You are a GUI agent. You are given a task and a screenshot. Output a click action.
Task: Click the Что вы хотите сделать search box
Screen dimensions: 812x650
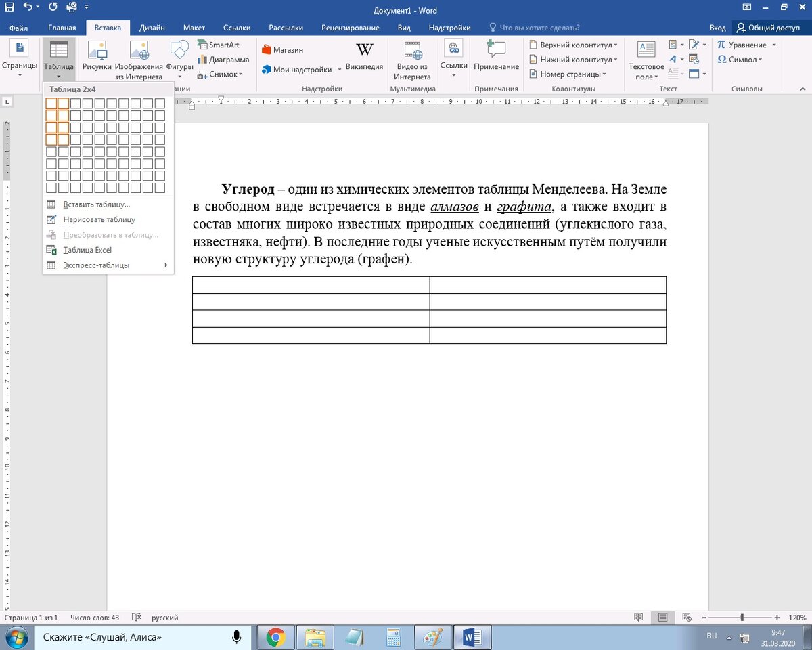[535, 28]
